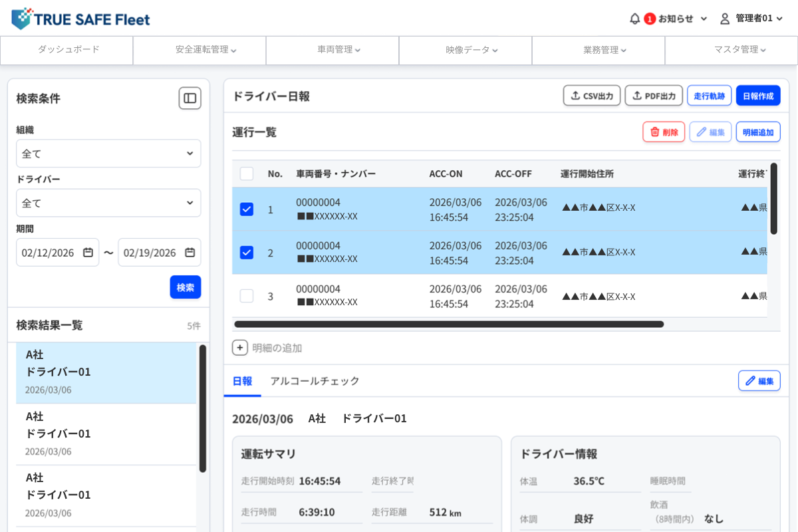798x532 pixels.
Task: Click the ACC-OFF column header
Action: tap(513, 174)
